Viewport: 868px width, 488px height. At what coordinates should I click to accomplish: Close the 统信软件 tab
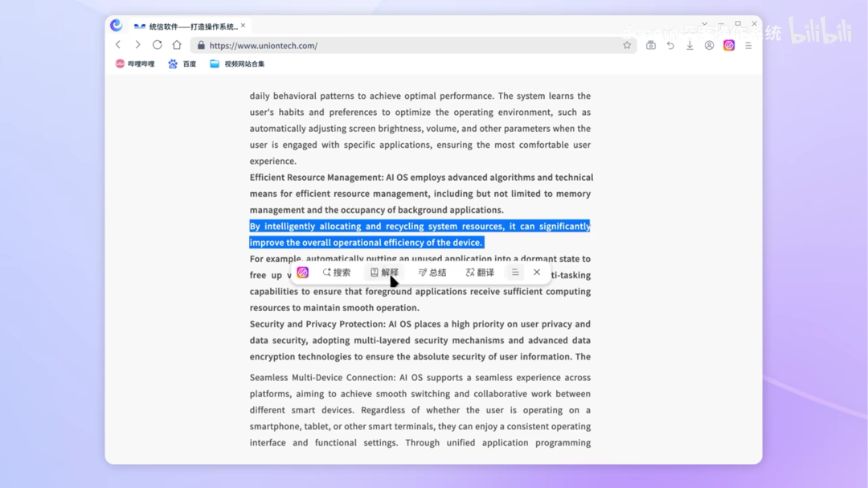(243, 26)
